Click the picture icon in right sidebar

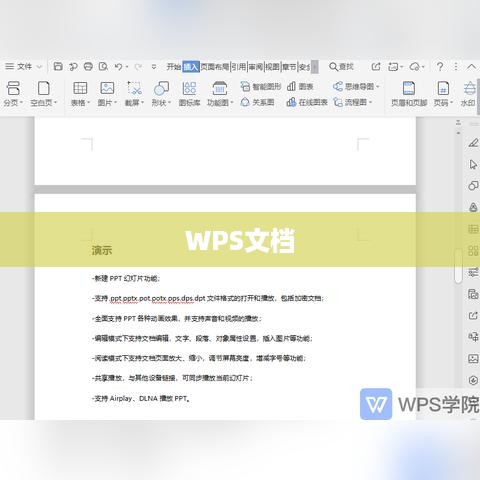[x=473, y=359]
